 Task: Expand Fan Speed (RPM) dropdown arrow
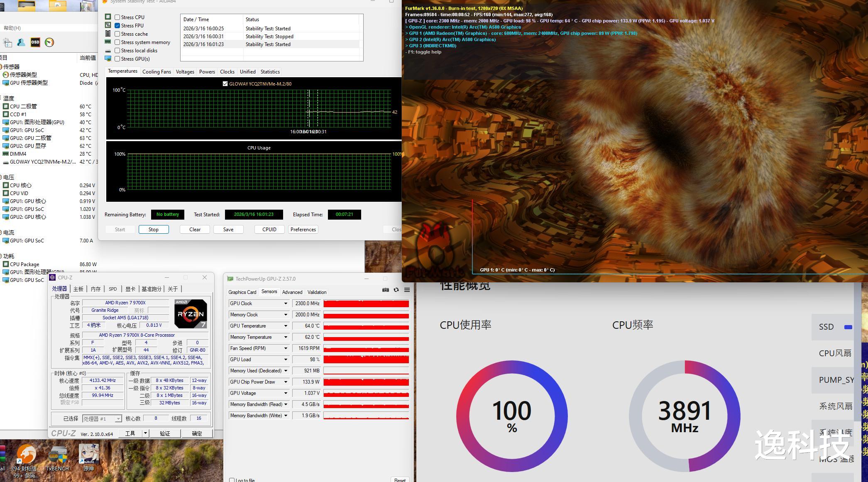coord(286,348)
